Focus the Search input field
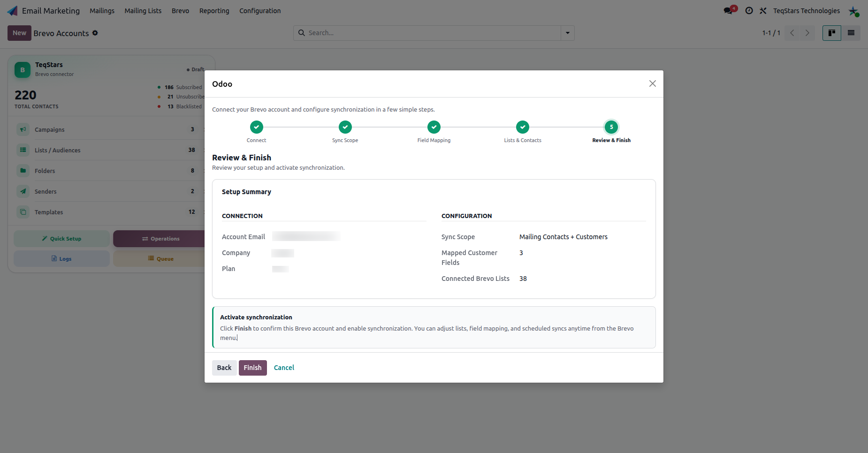This screenshot has height=453, width=868. coord(434,33)
